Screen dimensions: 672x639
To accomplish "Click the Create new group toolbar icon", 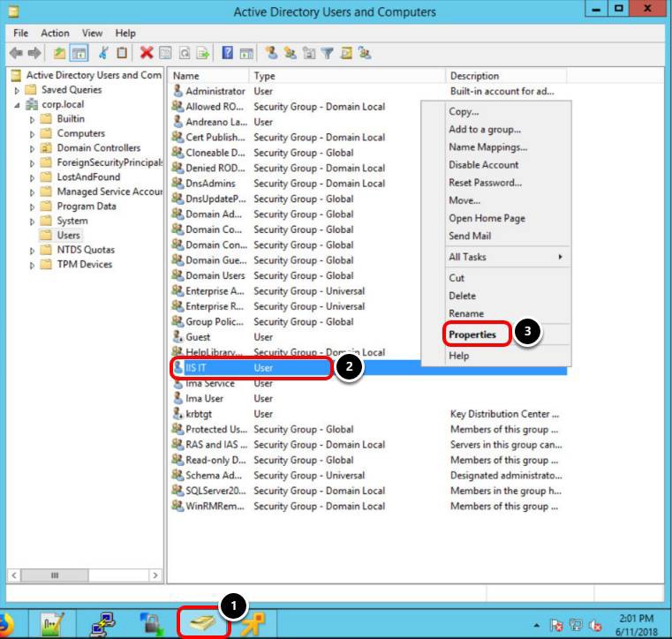I will pyautogui.click(x=291, y=53).
